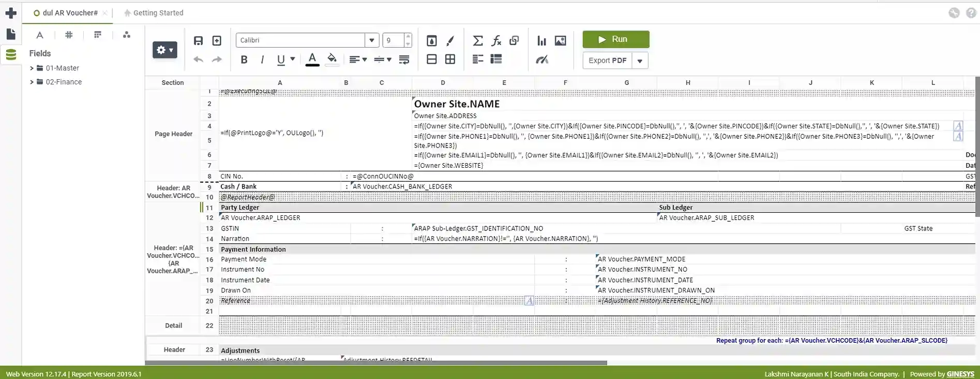Image resolution: width=980 pixels, height=379 pixels.
Task: Click the cell borders grid icon
Action: [x=450, y=60]
